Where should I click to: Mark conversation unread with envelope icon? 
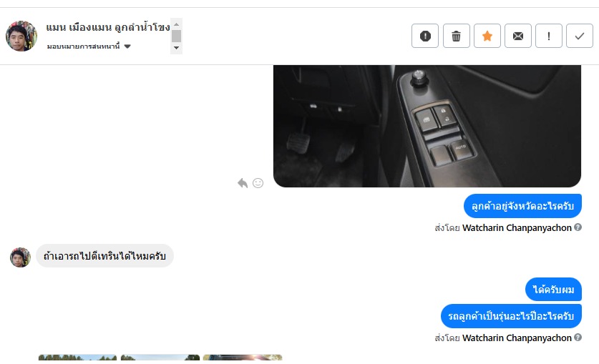518,36
